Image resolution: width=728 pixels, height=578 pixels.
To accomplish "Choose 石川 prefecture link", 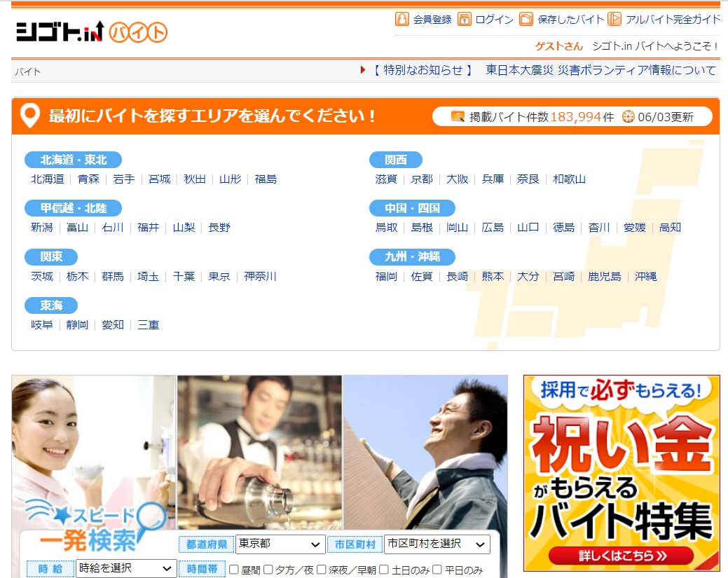I will click(x=113, y=228).
